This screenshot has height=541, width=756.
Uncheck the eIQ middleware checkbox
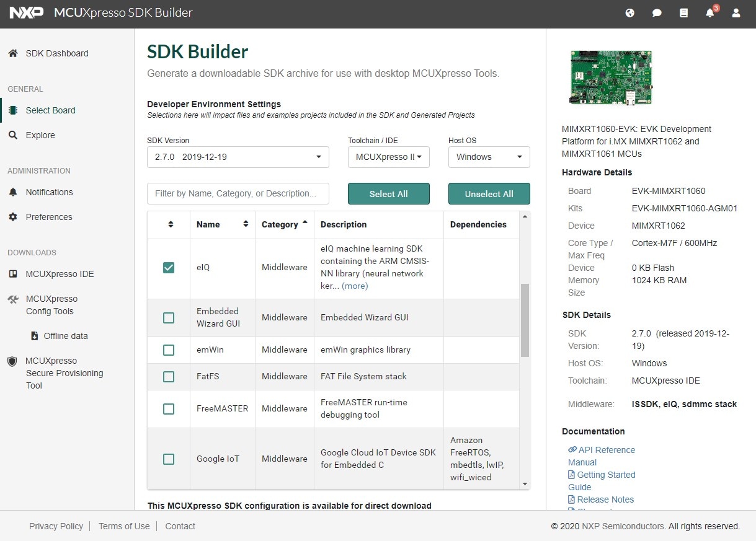[x=167, y=267]
